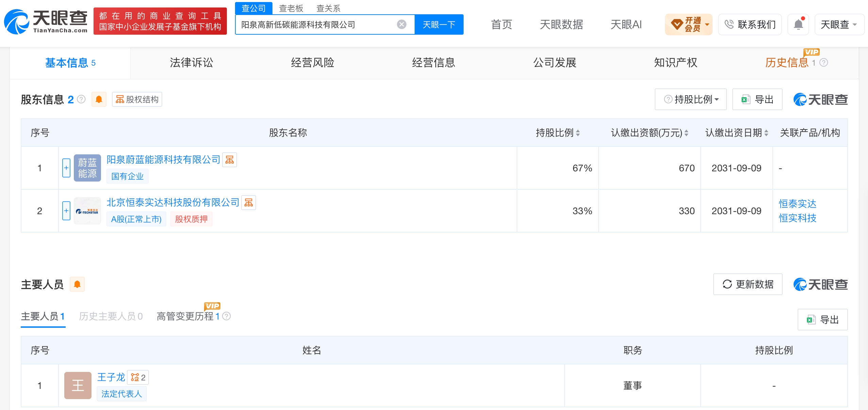868x410 pixels.
Task: Click the TECHSTAR company logo
Action: pos(87,211)
